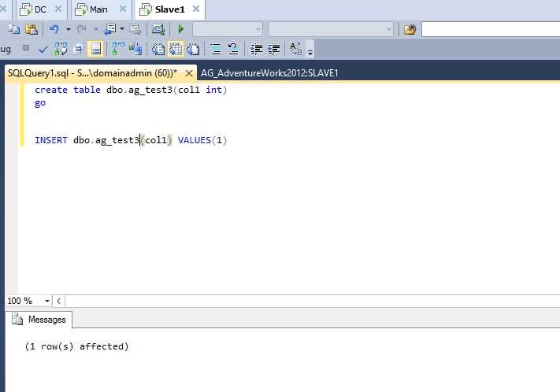Close the Slave1 machine tab
The width and height of the screenshot is (560, 392).
point(196,9)
